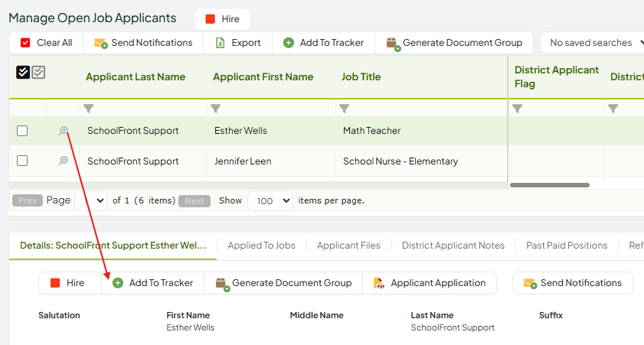Open filter icon in the rightmost cut-off column
Viewport: 644px width, 345px height.
pos(613,109)
